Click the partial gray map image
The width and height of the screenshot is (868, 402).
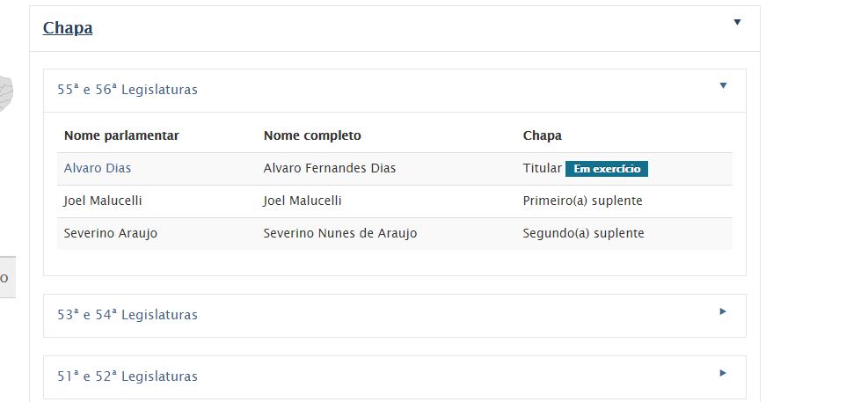pyautogui.click(x=5, y=93)
